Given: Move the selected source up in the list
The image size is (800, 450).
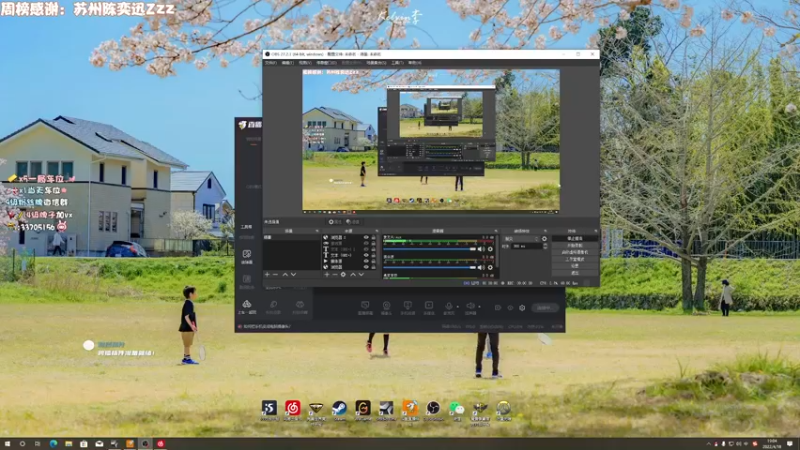Looking at the screenshot, I should coord(353,274).
